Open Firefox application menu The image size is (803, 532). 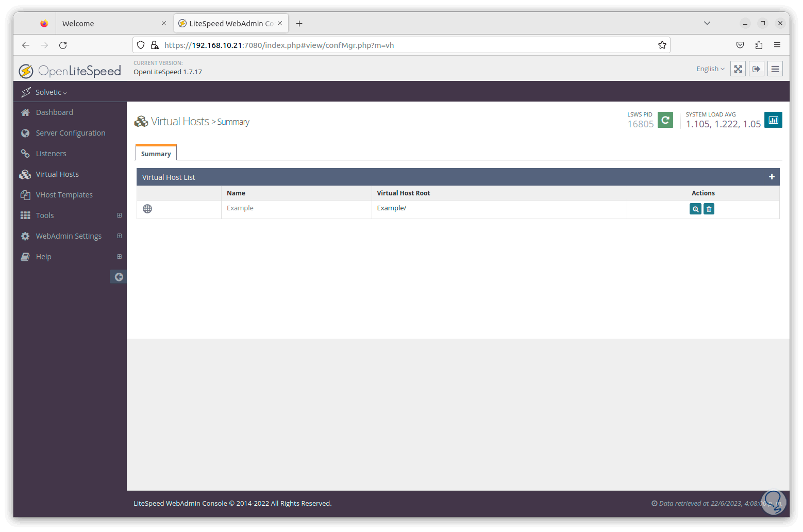click(778, 45)
